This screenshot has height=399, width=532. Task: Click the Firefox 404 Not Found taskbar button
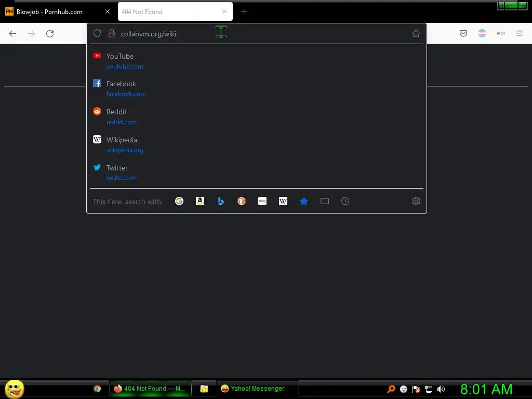pyautogui.click(x=151, y=389)
